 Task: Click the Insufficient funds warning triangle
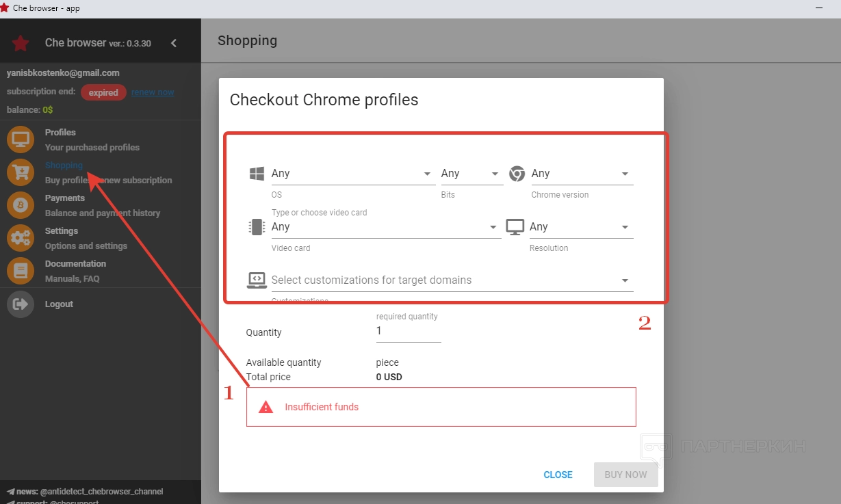pos(266,407)
